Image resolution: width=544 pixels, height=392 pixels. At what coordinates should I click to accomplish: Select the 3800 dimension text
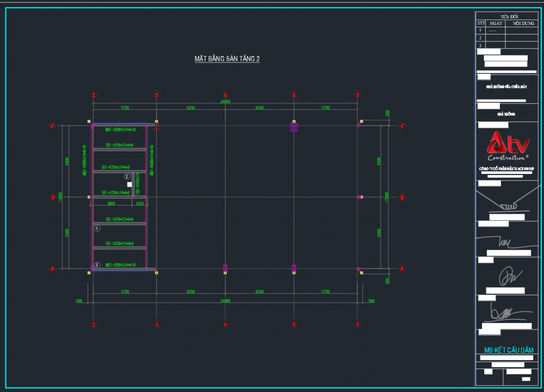coord(111,203)
